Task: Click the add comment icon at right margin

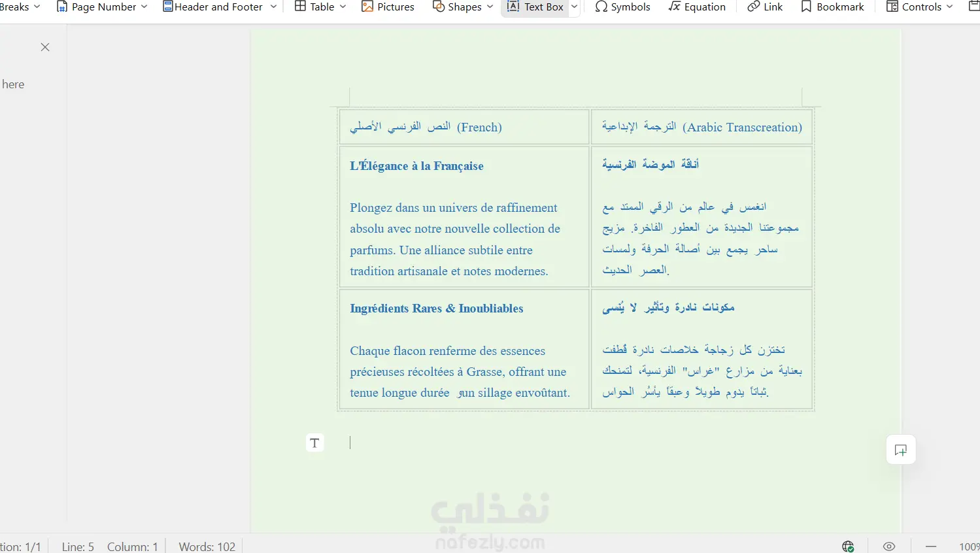Action: pos(901,450)
